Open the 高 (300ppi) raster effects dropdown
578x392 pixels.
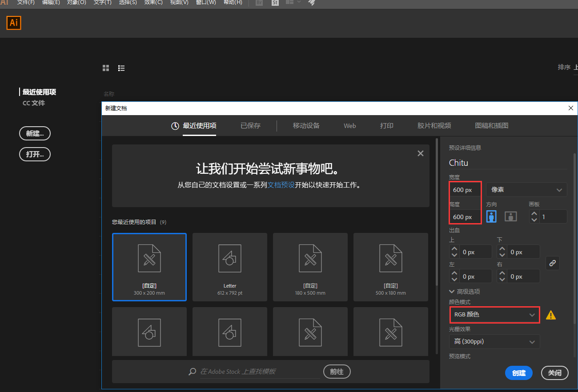494,342
